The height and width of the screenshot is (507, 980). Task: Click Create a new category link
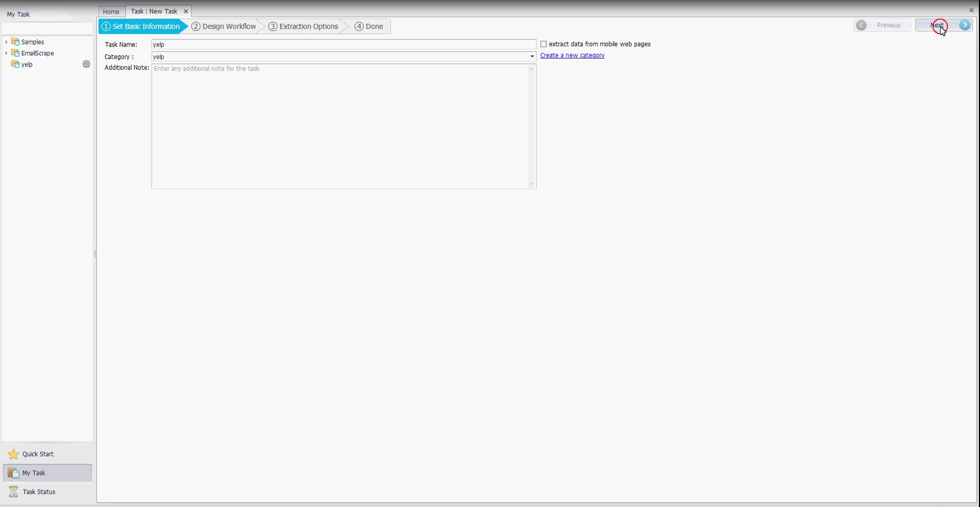click(572, 55)
